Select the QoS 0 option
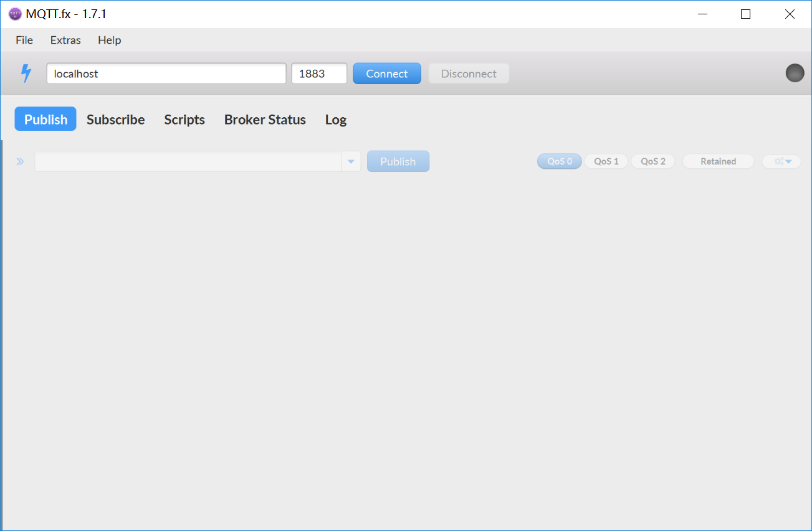 click(560, 161)
